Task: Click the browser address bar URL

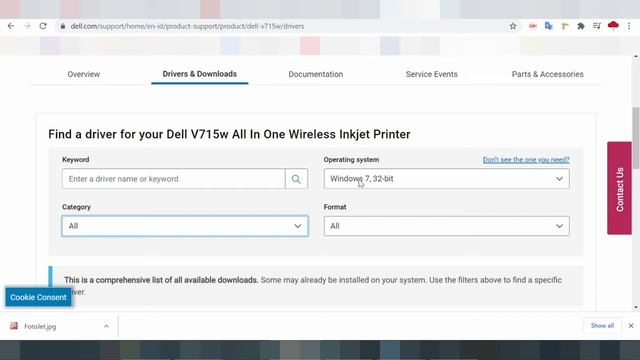Action: point(187,26)
